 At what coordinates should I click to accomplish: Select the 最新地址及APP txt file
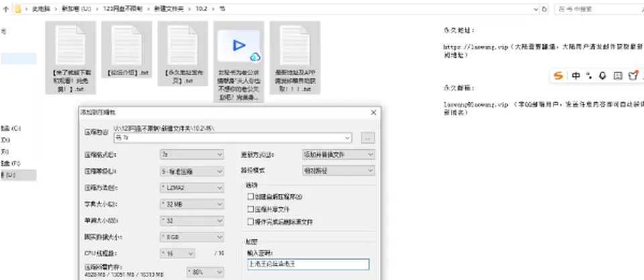pos(295,58)
